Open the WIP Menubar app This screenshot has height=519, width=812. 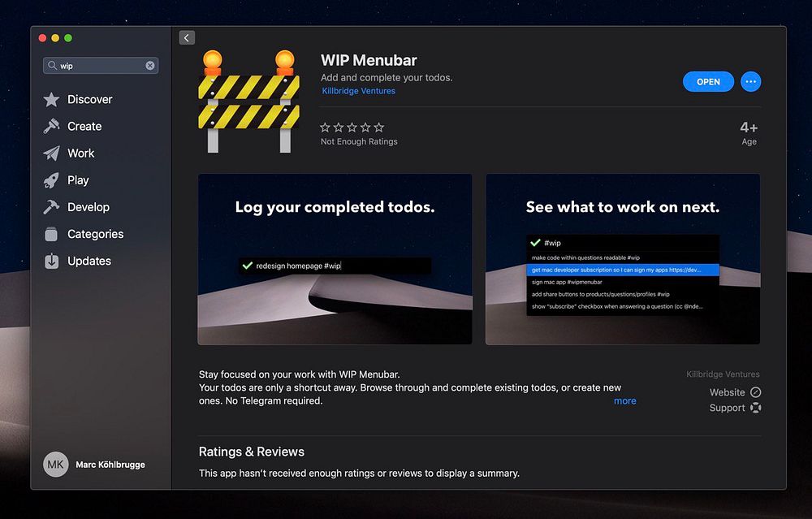pyautogui.click(x=708, y=82)
